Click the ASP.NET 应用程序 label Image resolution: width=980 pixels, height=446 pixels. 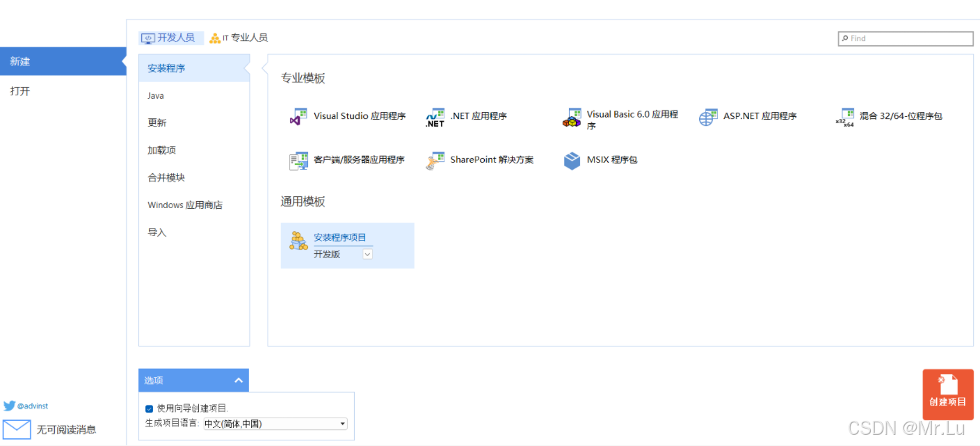[x=760, y=116]
